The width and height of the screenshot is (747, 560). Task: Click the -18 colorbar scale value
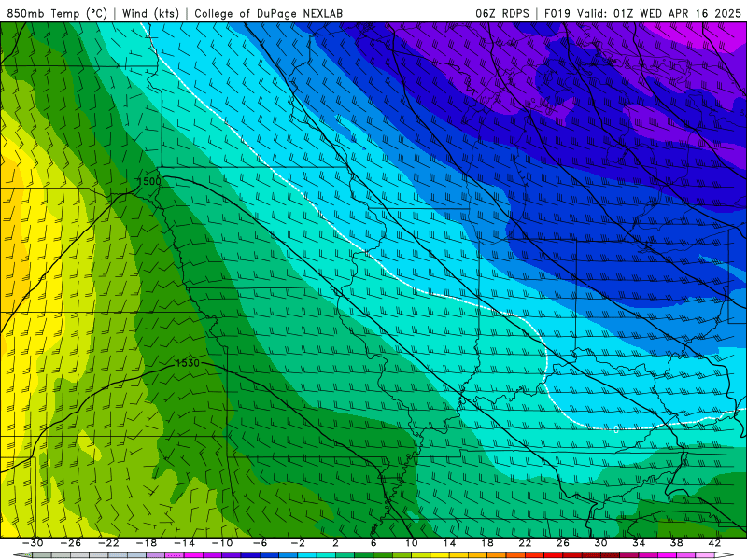coord(147,543)
